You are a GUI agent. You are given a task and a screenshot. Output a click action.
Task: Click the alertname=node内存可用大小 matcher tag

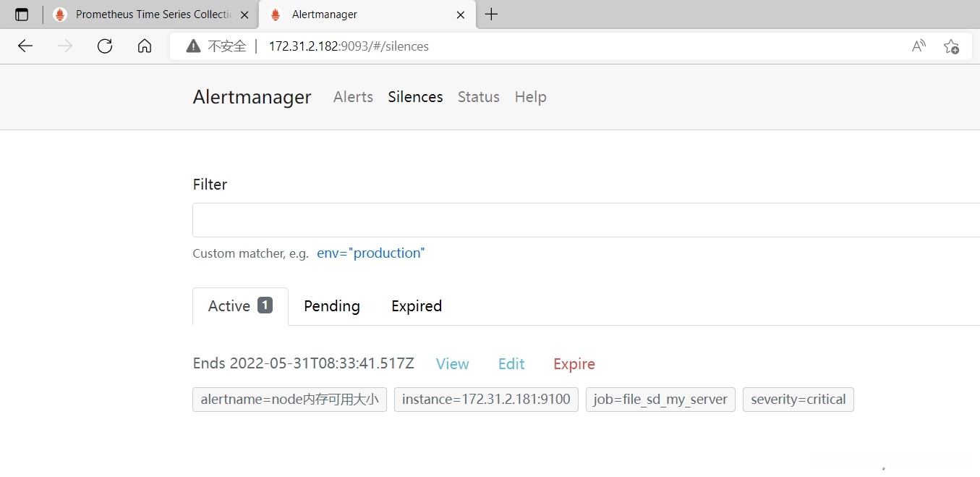[x=289, y=400]
